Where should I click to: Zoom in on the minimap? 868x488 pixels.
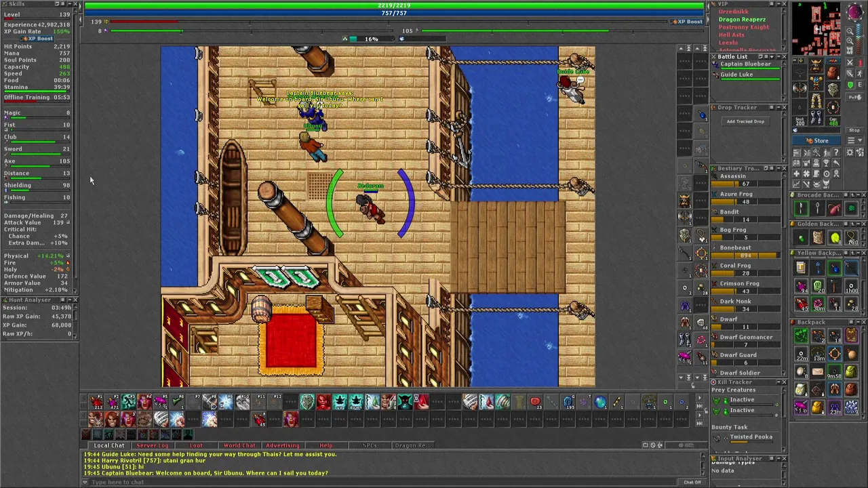pos(850,41)
